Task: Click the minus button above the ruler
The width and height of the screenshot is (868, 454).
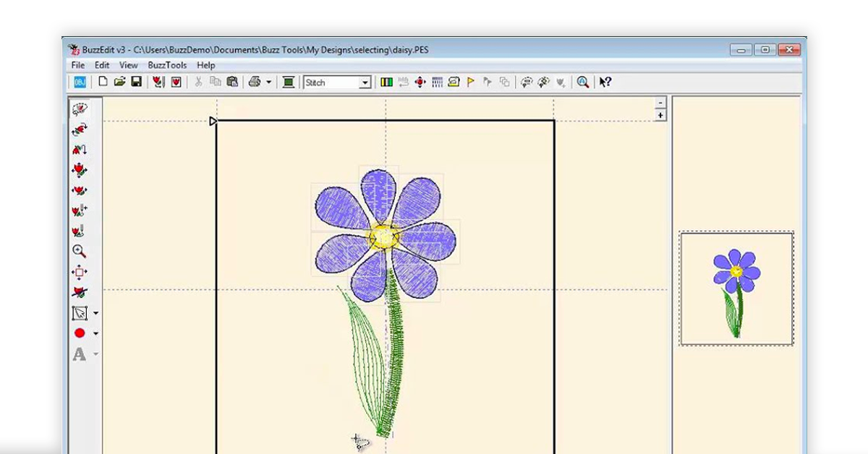Action: [660, 103]
